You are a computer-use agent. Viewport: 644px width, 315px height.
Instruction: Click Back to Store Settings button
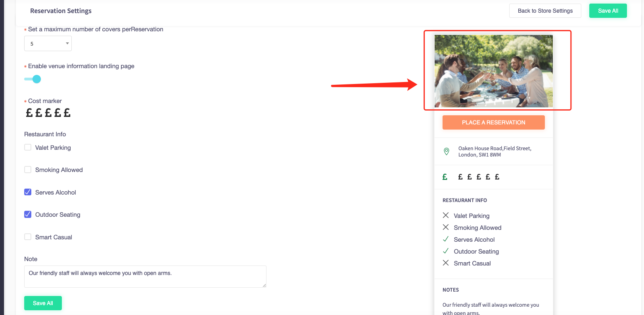pyautogui.click(x=545, y=11)
